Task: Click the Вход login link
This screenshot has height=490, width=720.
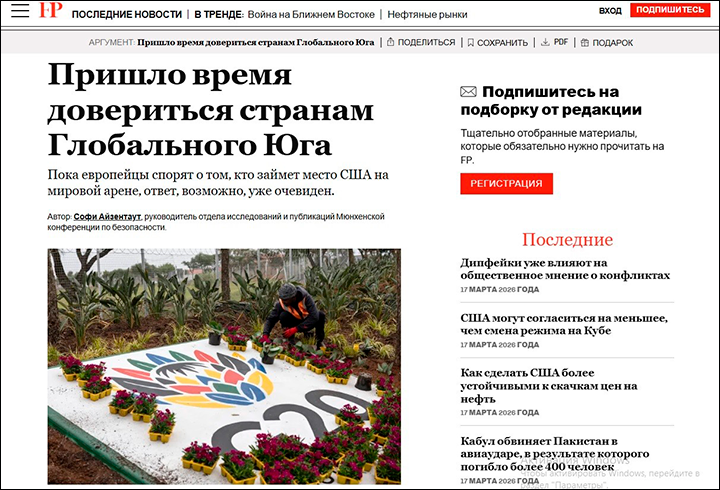Action: (x=610, y=11)
